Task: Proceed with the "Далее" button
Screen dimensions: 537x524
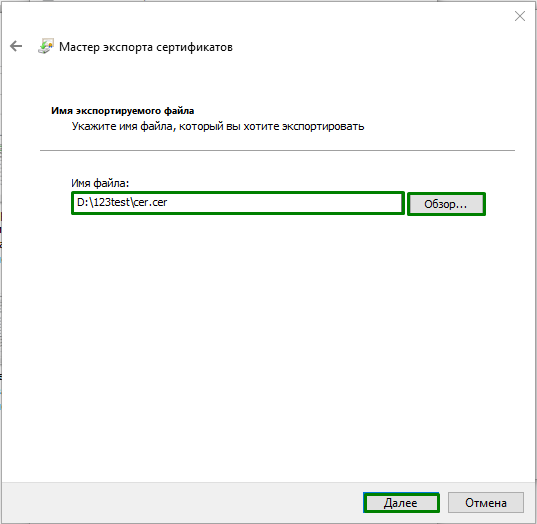Action: (401, 502)
